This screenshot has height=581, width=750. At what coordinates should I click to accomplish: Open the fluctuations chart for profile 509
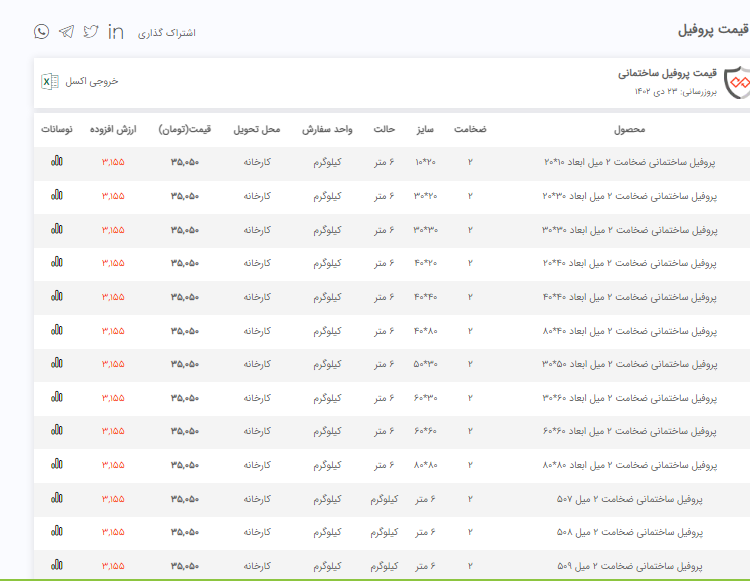[57, 566]
